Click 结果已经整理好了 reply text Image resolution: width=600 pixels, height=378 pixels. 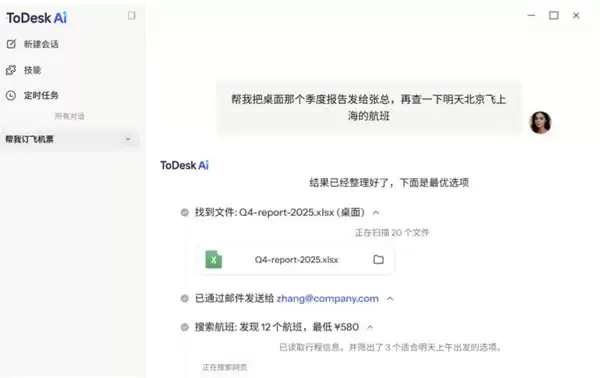click(x=389, y=182)
